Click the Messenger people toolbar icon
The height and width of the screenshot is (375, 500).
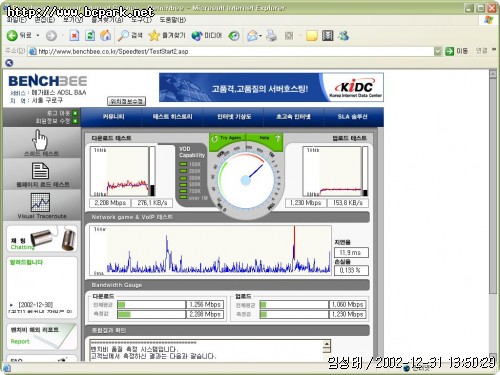(x=343, y=35)
